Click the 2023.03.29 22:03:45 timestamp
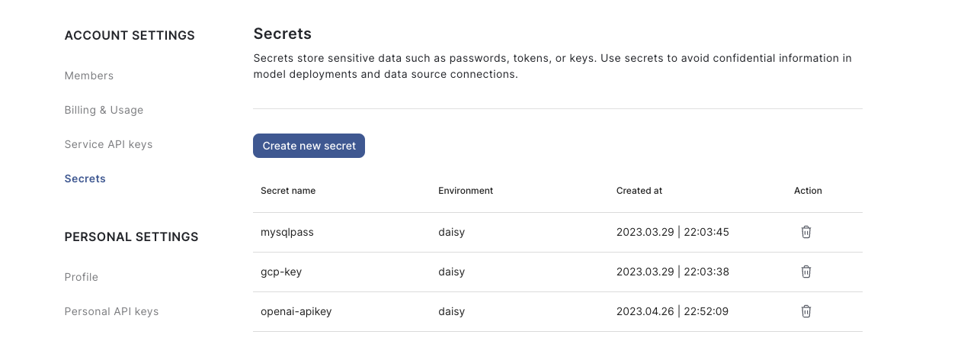This screenshot has height=338, width=980. click(673, 232)
